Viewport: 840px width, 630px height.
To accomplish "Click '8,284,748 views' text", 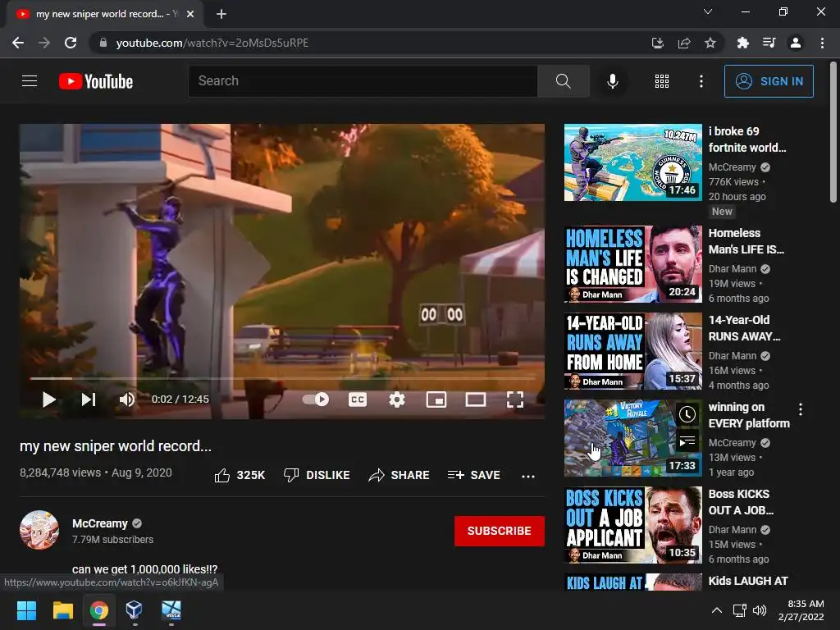I will click(60, 472).
